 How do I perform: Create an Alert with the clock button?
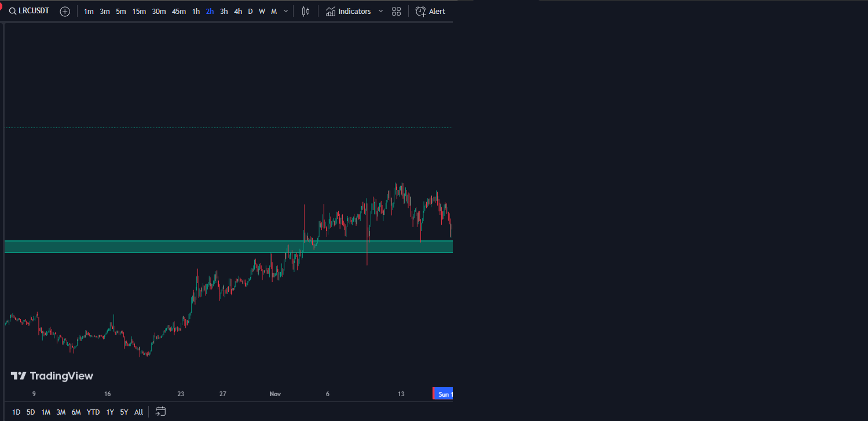point(430,12)
